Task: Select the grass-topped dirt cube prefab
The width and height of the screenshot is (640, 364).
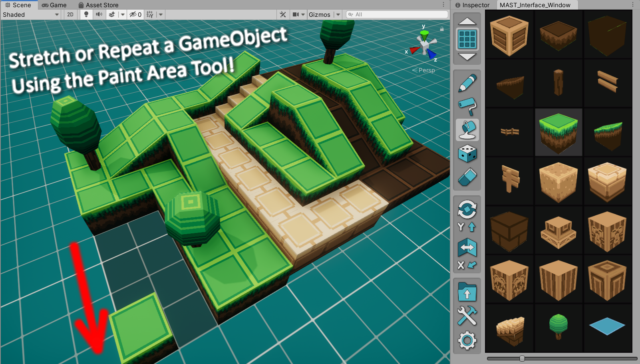Action: tap(559, 132)
